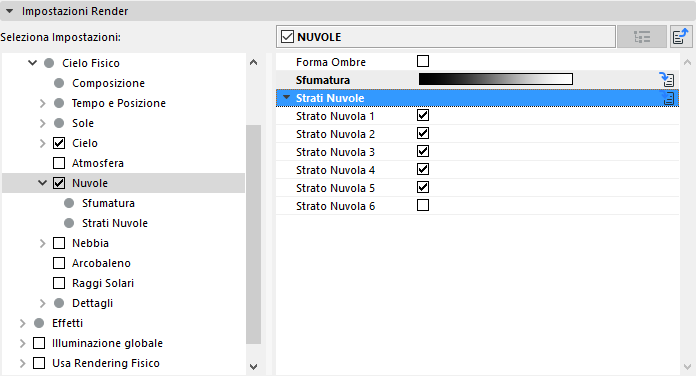This screenshot has height=376, width=696.
Task: Expand the Sole tree node
Action: [43, 123]
